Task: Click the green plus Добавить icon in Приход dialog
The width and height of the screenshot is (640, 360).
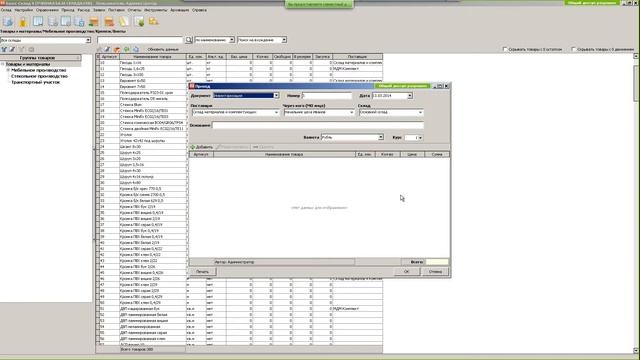Action: (x=193, y=147)
